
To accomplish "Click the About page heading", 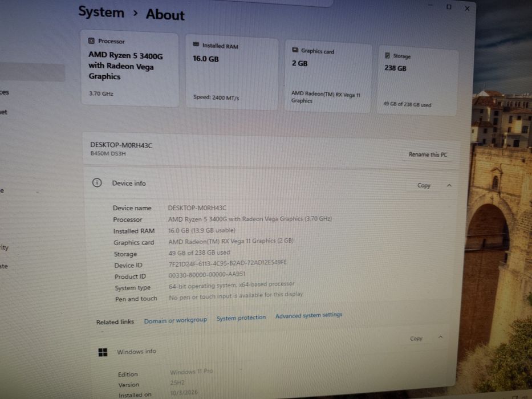I will tap(165, 15).
